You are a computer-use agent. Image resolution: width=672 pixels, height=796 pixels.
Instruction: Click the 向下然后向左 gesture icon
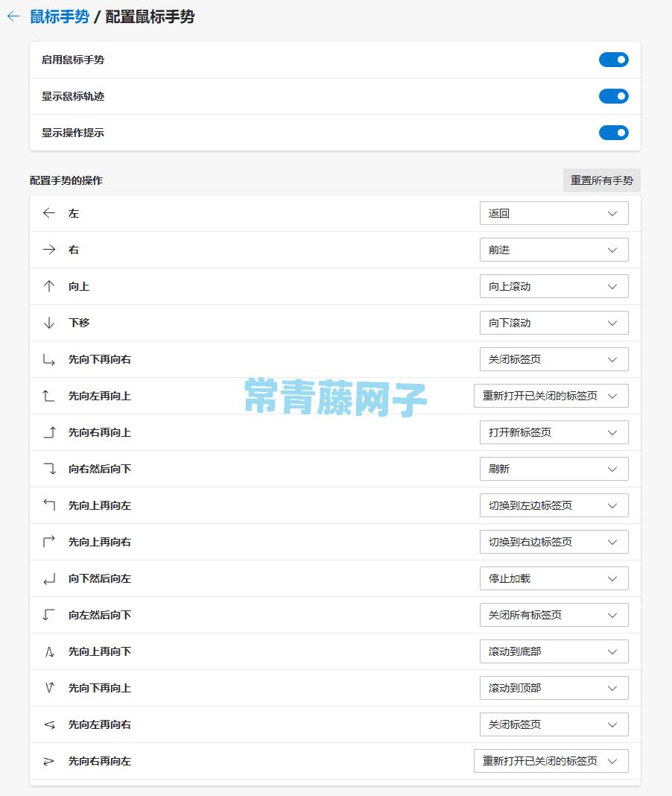pos(49,578)
